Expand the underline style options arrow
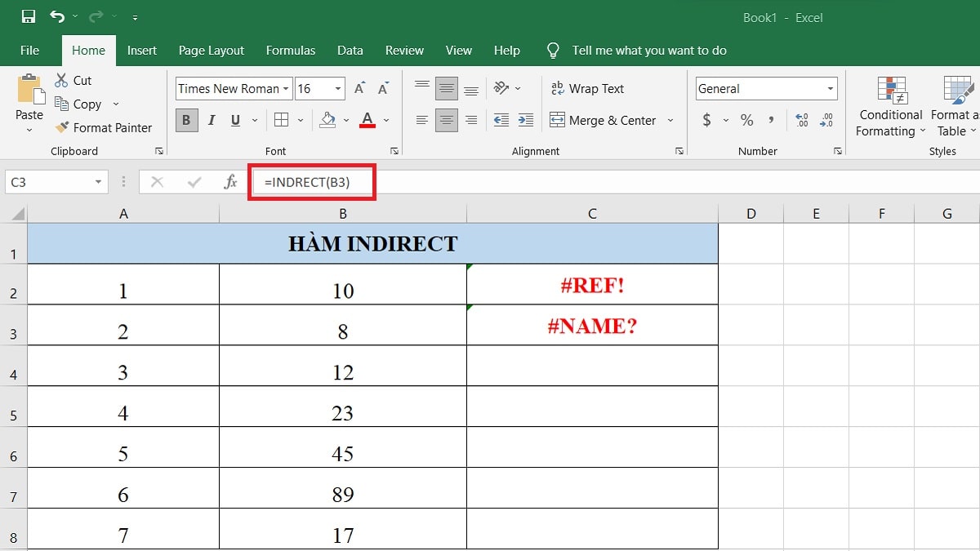This screenshot has height=551, width=980. pyautogui.click(x=254, y=120)
